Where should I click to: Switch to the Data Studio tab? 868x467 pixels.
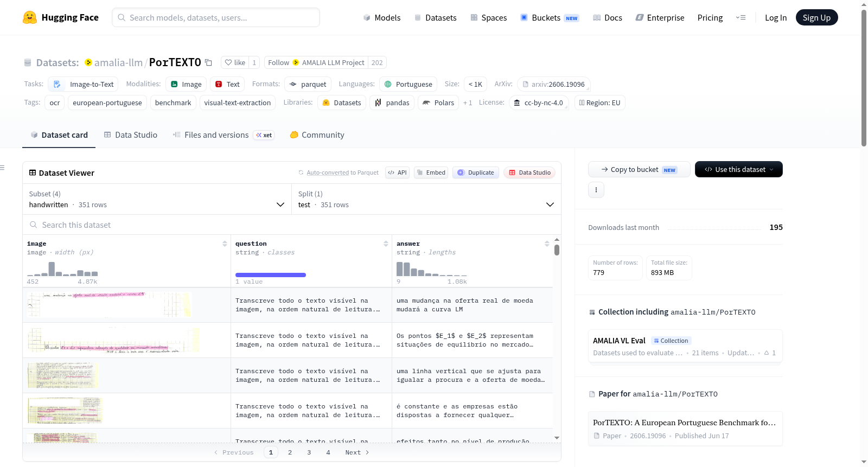pyautogui.click(x=131, y=135)
